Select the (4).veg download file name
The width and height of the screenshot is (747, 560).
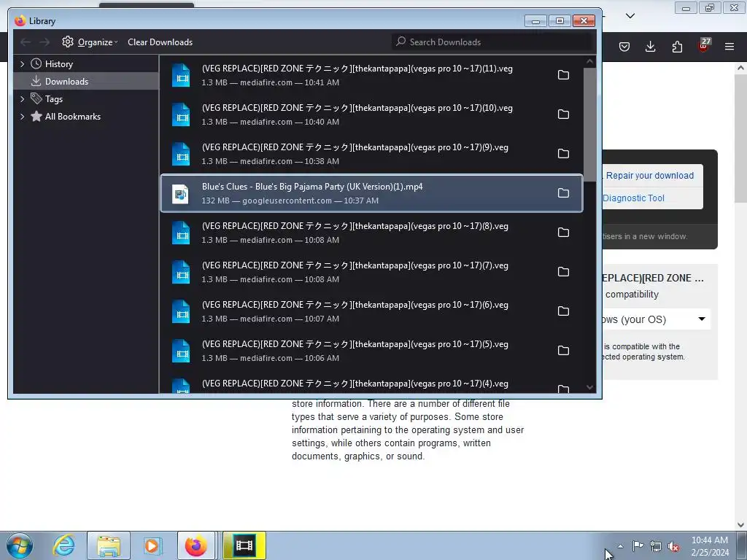click(x=355, y=384)
